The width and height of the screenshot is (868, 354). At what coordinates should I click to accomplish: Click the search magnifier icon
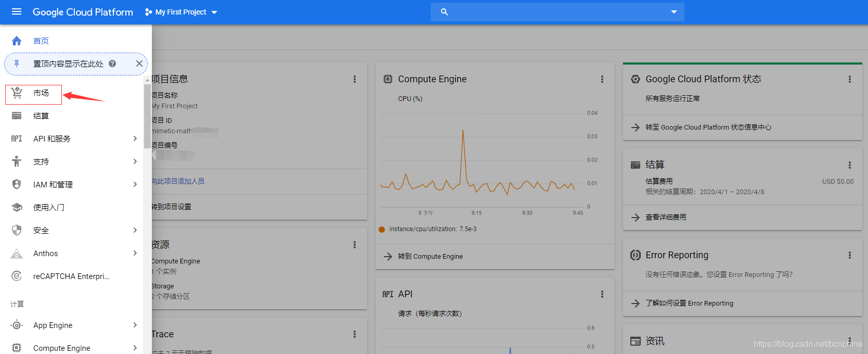pos(444,11)
